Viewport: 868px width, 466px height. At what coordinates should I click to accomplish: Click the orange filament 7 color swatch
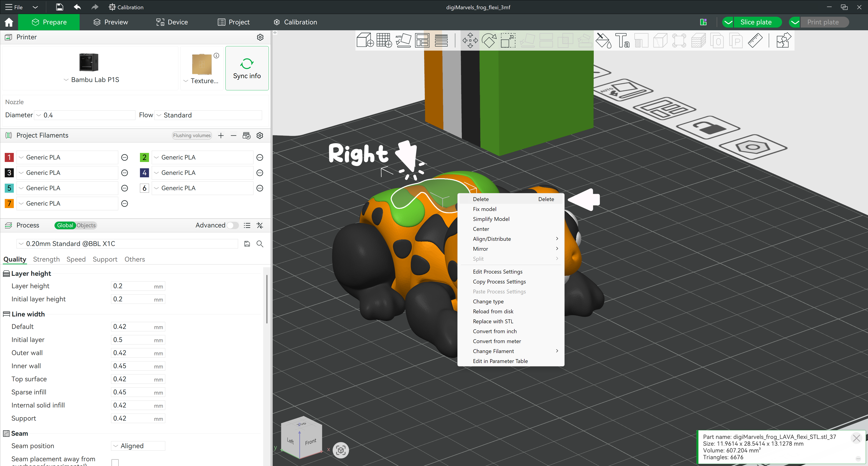coord(9,203)
